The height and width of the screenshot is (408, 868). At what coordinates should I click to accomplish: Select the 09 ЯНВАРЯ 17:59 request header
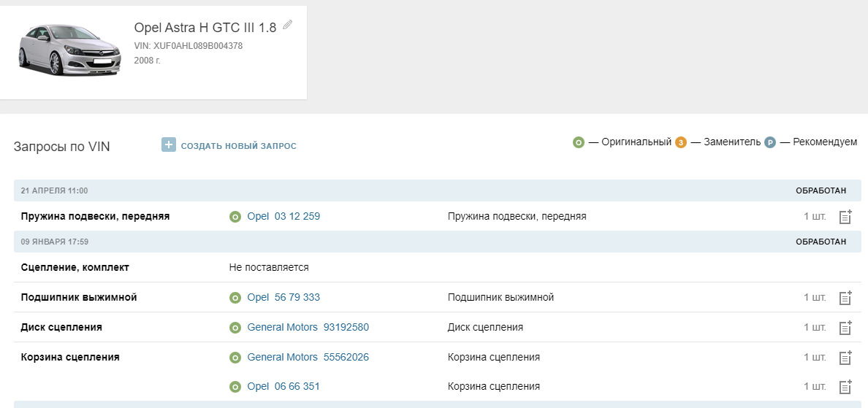point(55,242)
